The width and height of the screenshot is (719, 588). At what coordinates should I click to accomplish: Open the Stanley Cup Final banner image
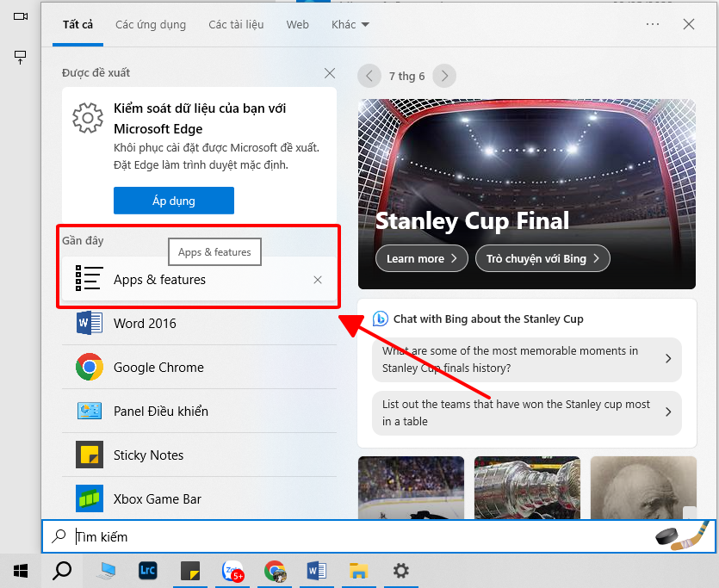pyautogui.click(x=527, y=194)
